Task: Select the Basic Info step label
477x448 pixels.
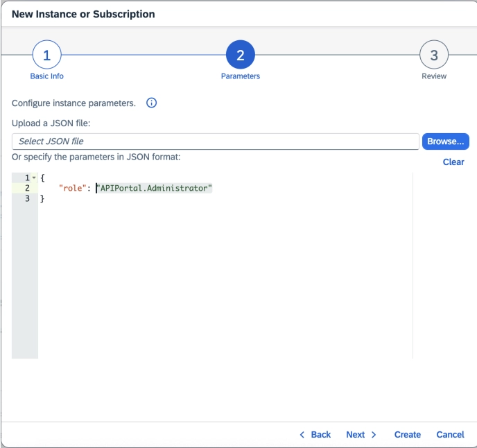Action: click(x=46, y=76)
